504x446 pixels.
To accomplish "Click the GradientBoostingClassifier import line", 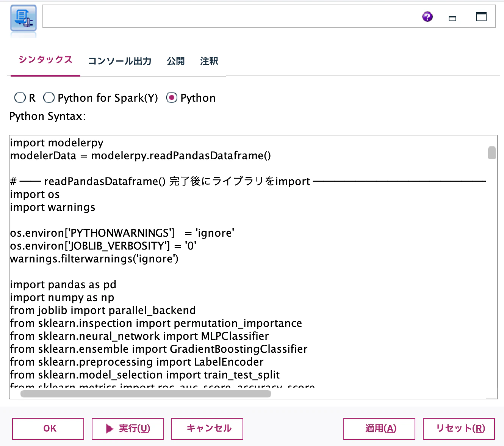I will 159,349.
